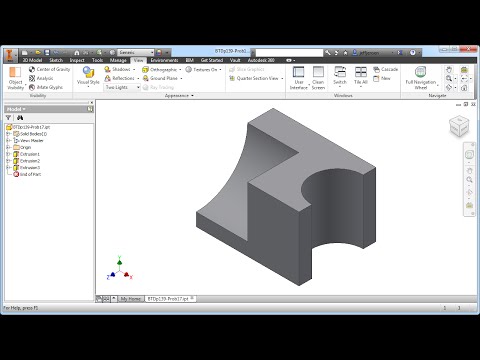Toggle iMate Glyphs visibility

(x=46, y=87)
